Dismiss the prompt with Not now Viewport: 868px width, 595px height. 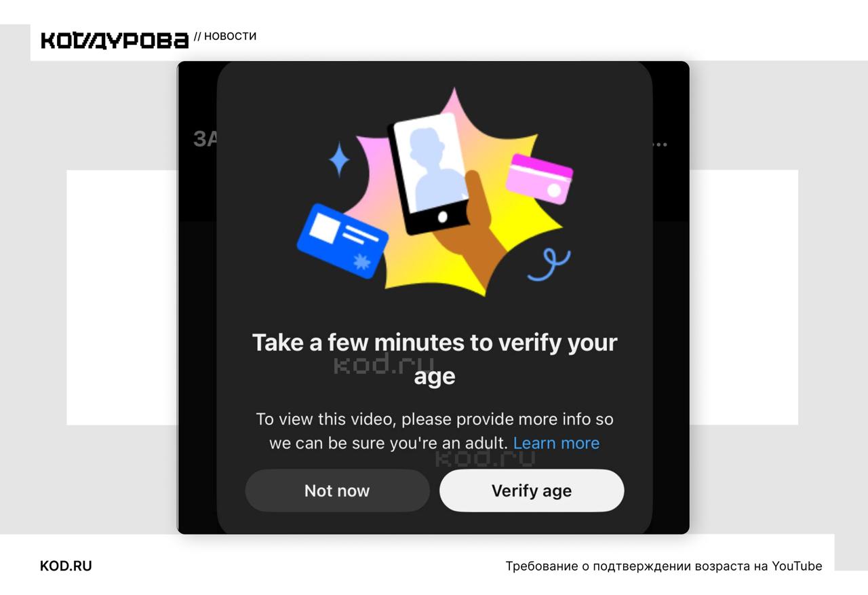[337, 491]
